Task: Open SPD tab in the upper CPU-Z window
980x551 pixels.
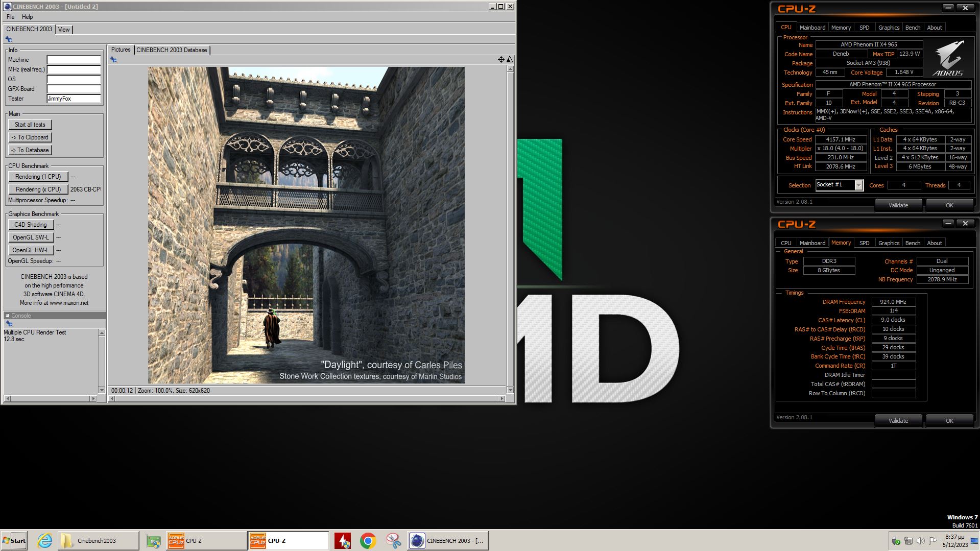Action: (x=864, y=28)
